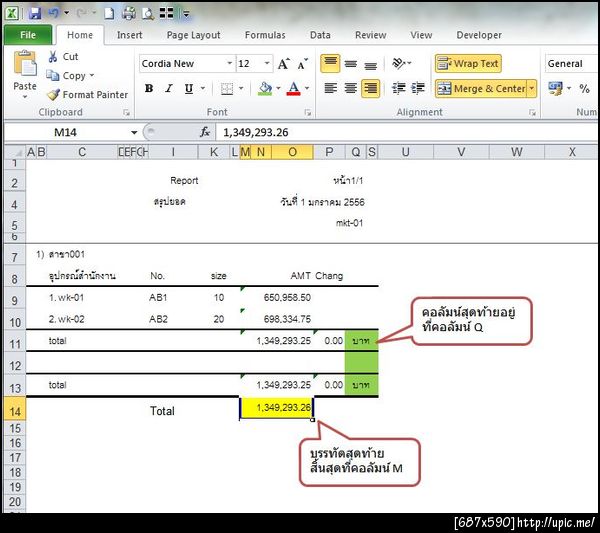Click the Accounting Number Format icon
600x533 pixels.
point(555,88)
